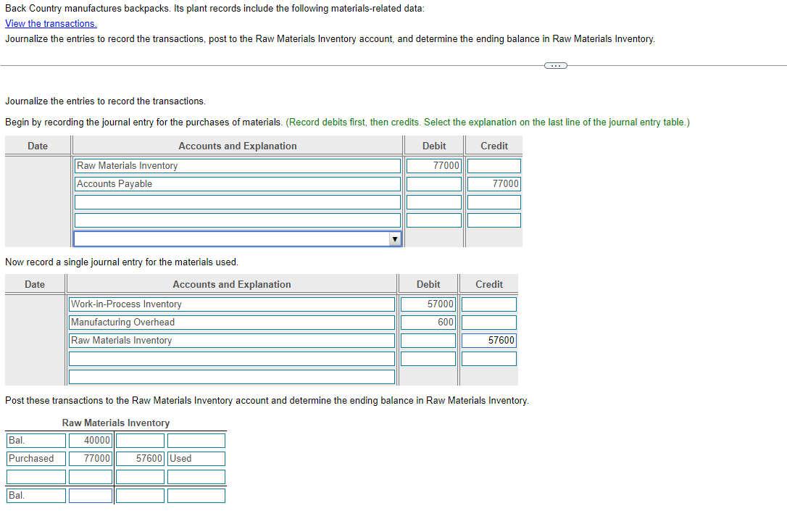Click the Used label cell in the T-account
Screen dimensions: 787x532
click(196, 458)
